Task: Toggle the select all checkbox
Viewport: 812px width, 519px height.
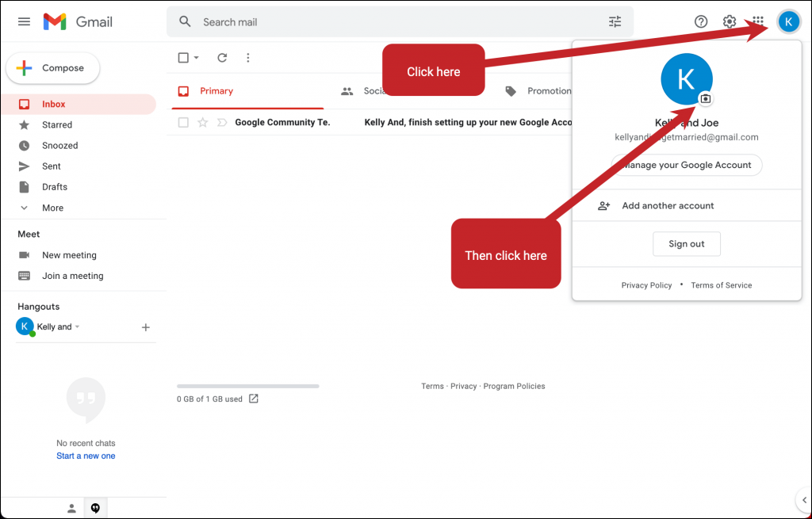Action: click(x=184, y=58)
